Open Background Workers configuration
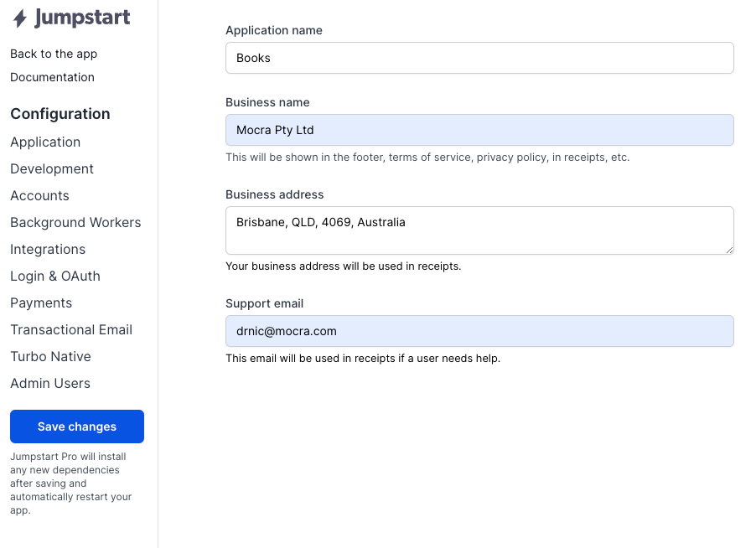Viewport: 756px width, 548px height. tap(75, 223)
